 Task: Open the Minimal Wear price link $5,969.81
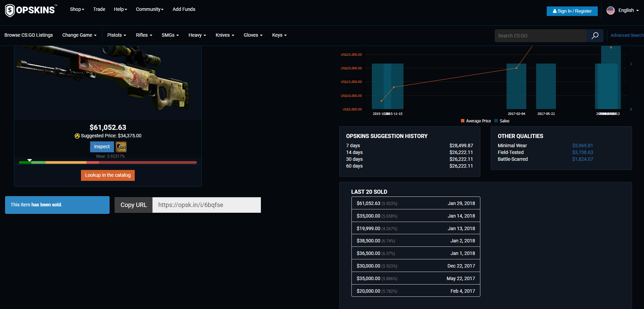(x=582, y=145)
